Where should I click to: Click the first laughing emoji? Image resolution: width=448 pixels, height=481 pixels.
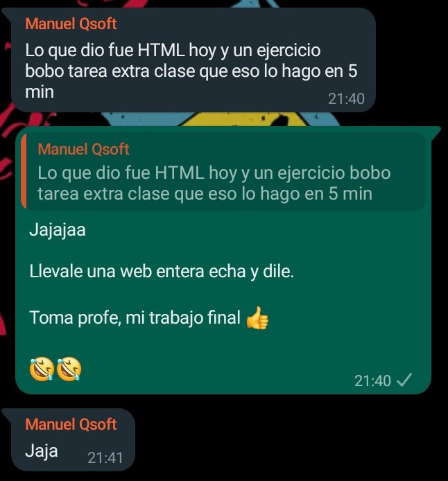point(42,369)
